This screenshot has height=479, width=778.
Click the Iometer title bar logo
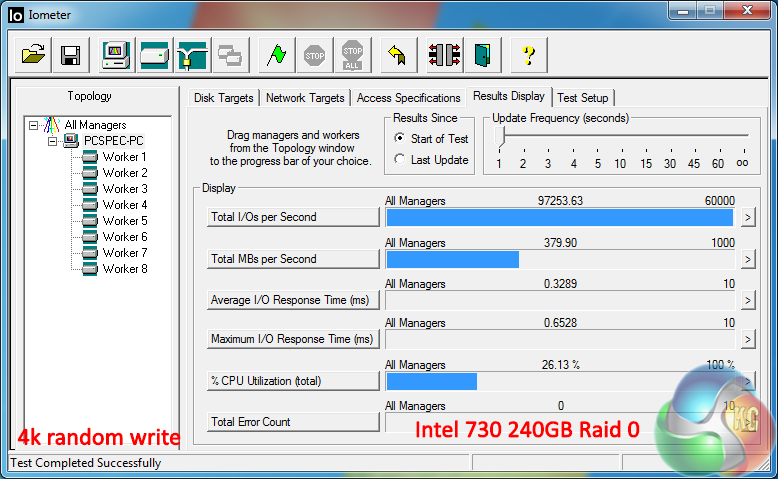point(16,15)
